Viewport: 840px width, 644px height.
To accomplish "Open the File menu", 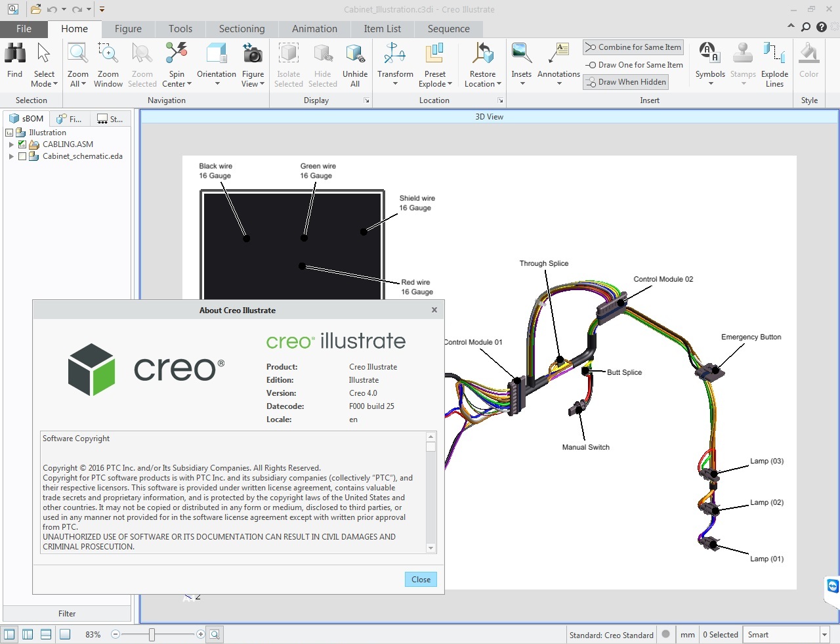I will [24, 29].
